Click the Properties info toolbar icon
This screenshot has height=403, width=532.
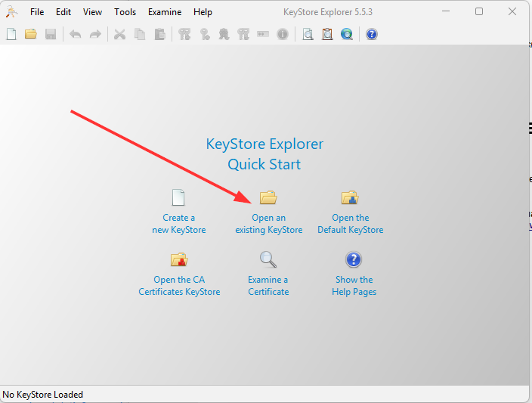(283, 34)
